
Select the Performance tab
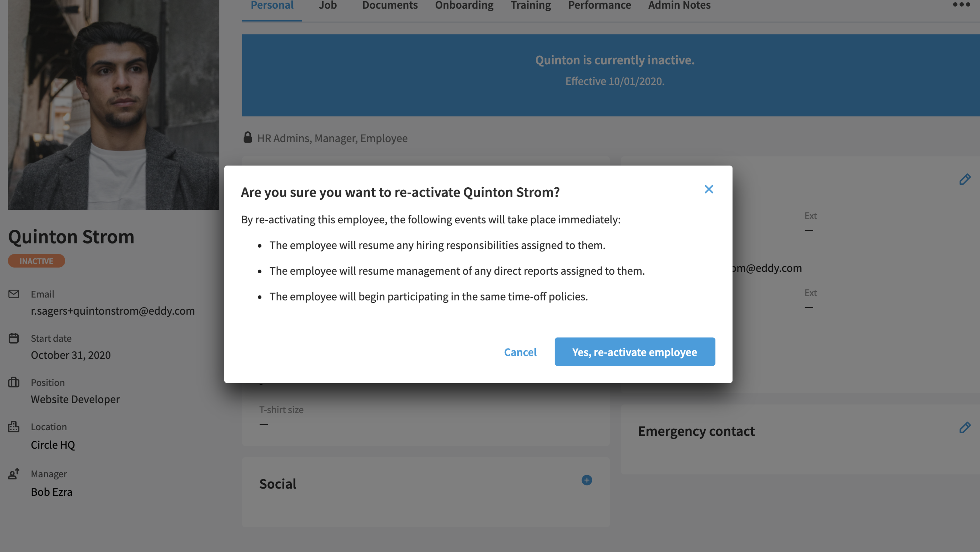pos(599,5)
